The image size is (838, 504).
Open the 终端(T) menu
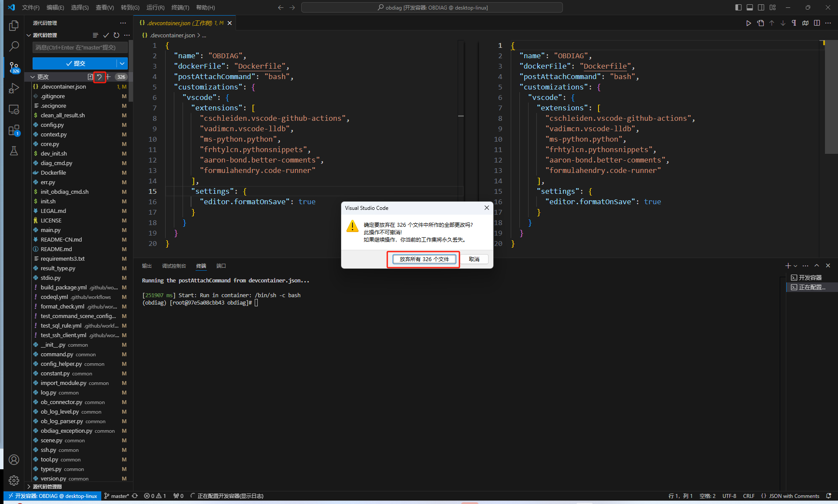click(x=180, y=7)
